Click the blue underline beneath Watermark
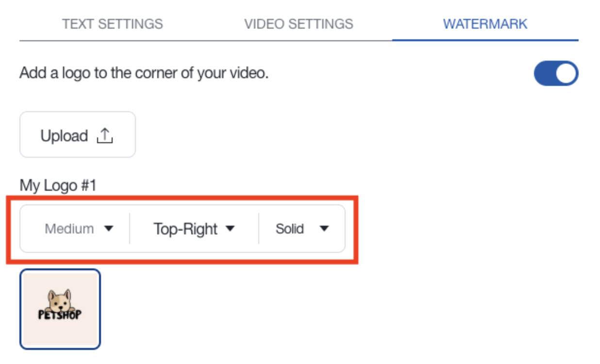The image size is (600, 364). coord(485,40)
